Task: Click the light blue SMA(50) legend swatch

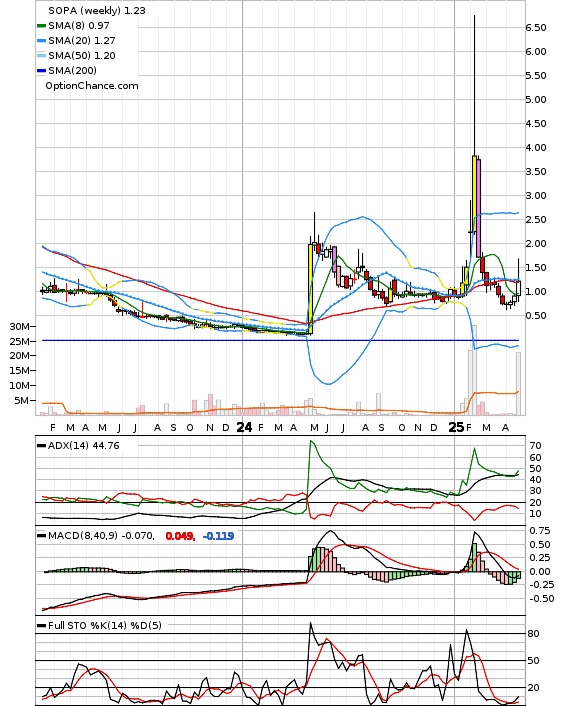Action: click(41, 55)
